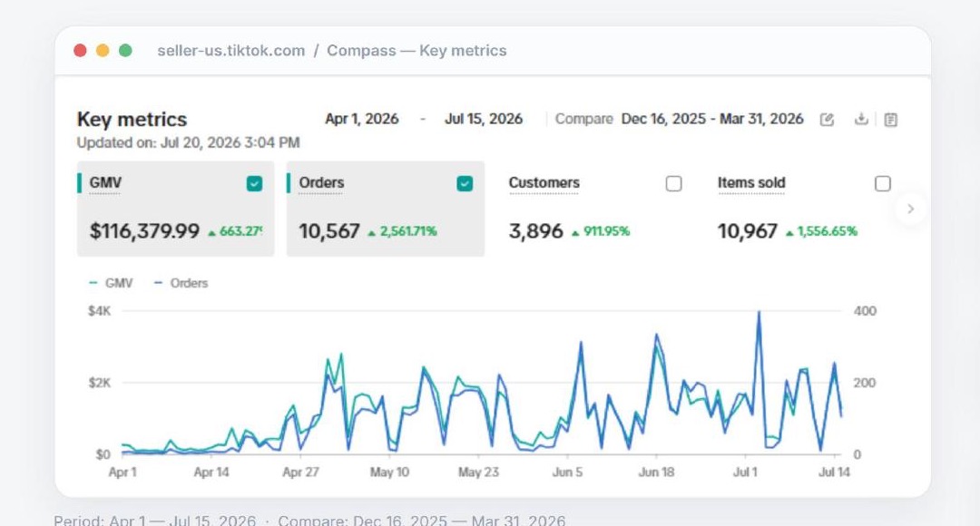Image resolution: width=980 pixels, height=526 pixels.
Task: Select the Items sold metric label
Action: point(751,183)
